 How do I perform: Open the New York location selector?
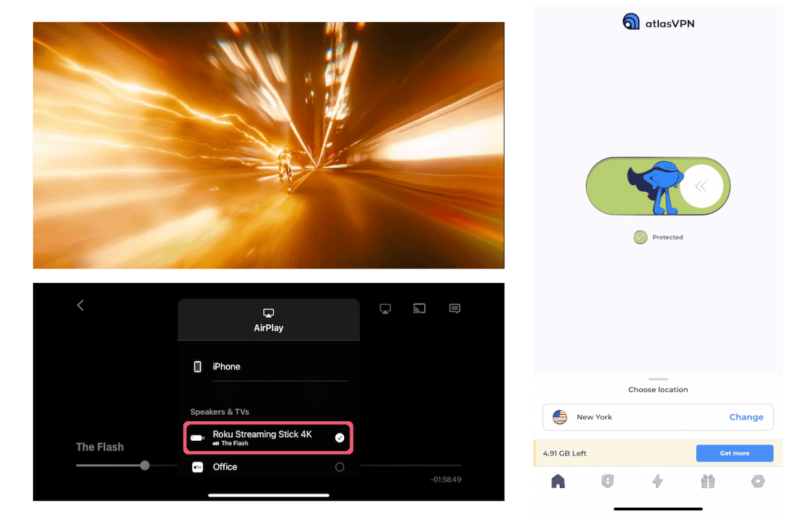[x=658, y=417]
